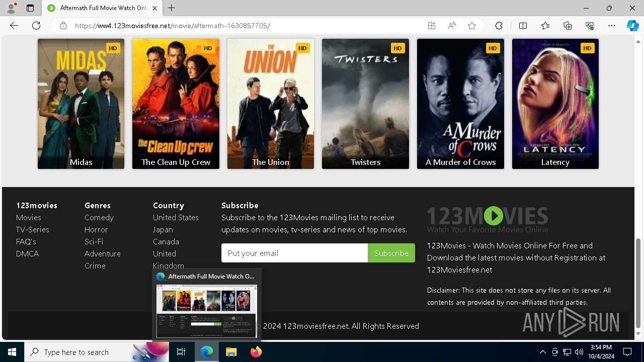Viewport: 644px width, 362px height.
Task: Open Task View on taskbar
Action: (181, 352)
